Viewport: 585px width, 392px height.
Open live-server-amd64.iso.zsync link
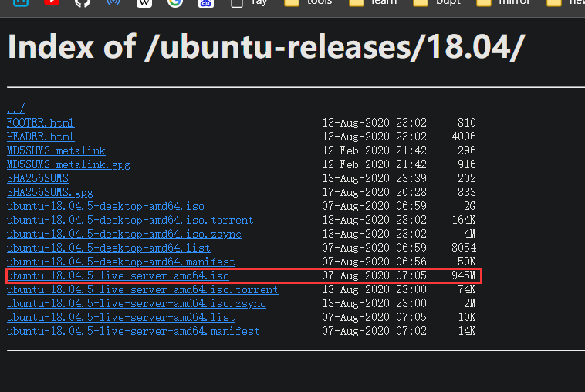pos(136,303)
